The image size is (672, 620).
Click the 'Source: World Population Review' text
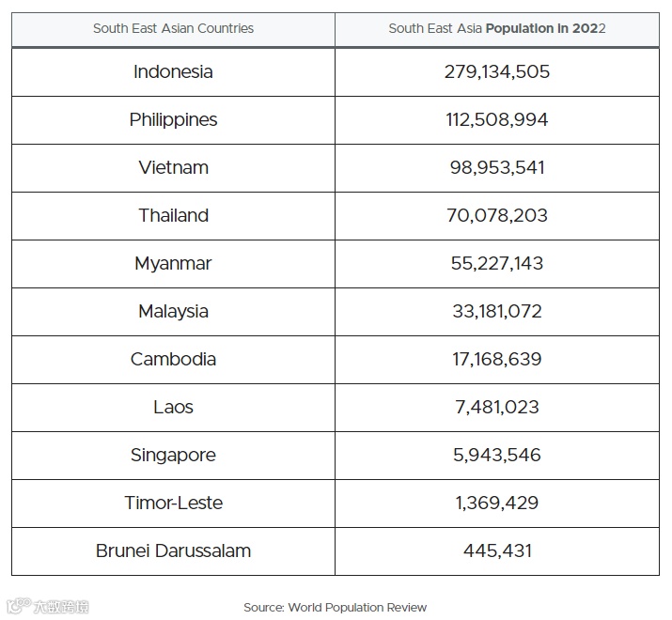pos(335,607)
